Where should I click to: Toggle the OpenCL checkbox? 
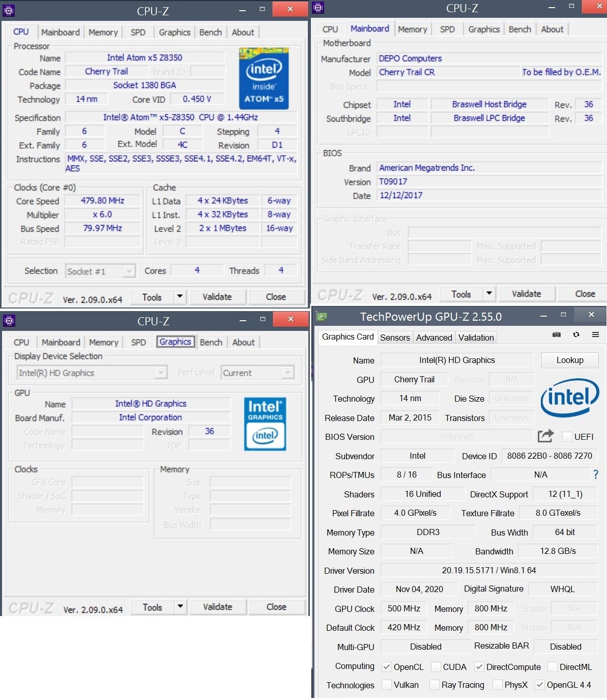pos(387,667)
